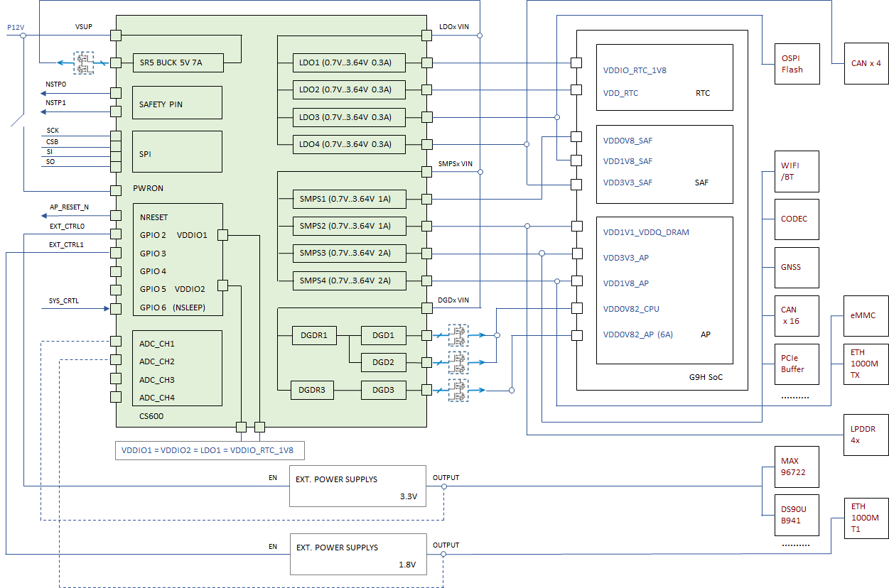Select the SPI block

click(178, 151)
